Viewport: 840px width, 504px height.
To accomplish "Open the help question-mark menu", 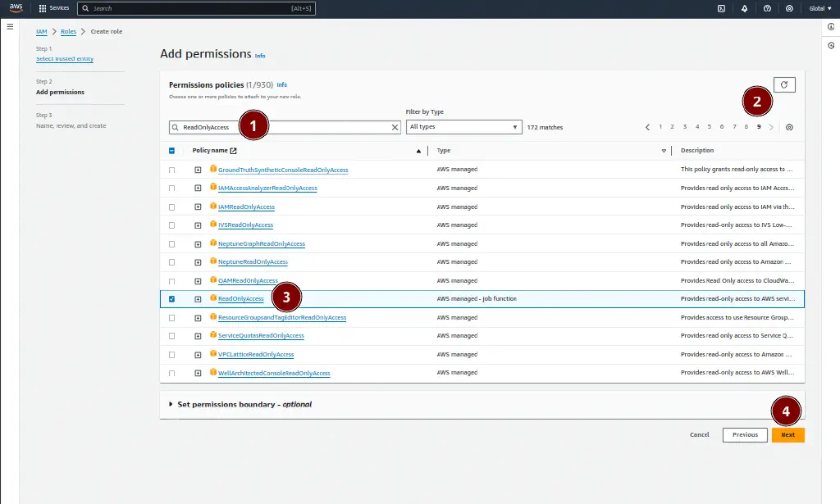I will (x=767, y=8).
